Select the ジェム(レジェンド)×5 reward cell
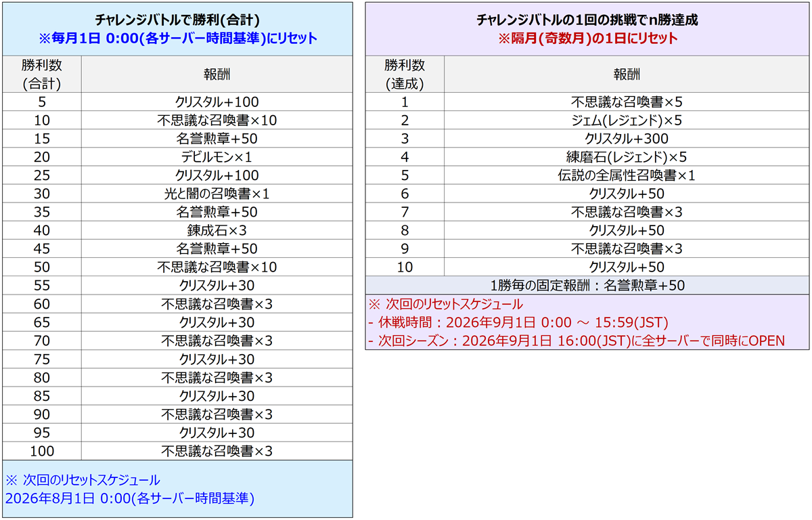The height and width of the screenshot is (520, 812). (627, 121)
